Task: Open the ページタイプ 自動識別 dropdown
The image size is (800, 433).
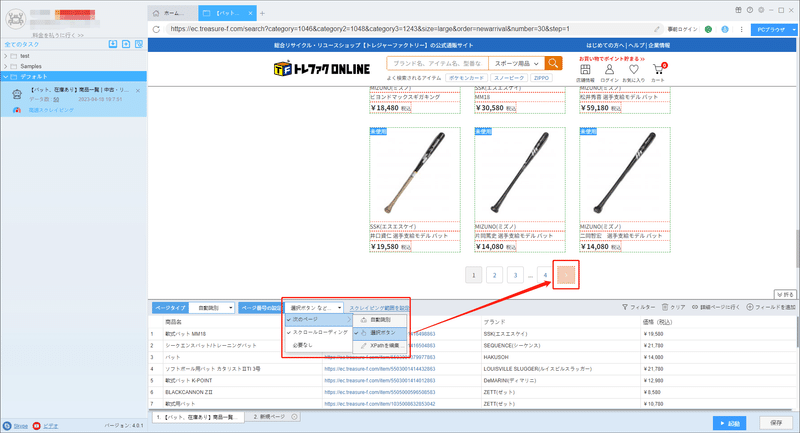Action: pos(212,308)
